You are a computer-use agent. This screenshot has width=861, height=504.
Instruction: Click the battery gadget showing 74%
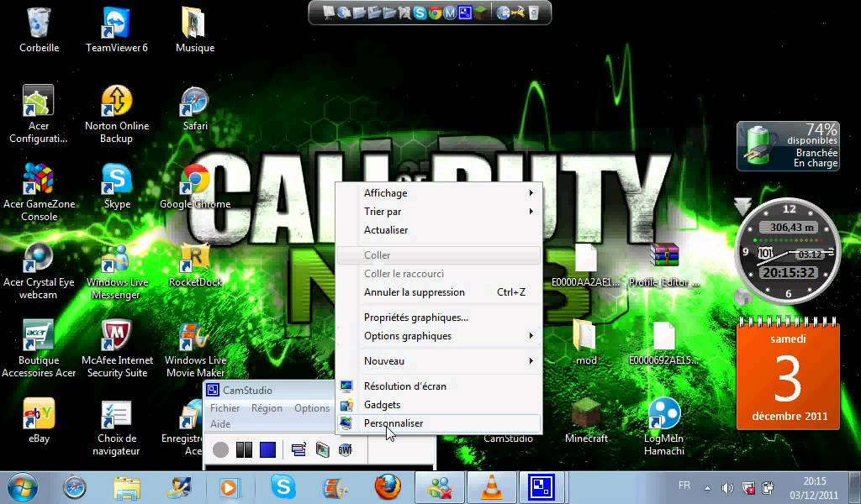[x=788, y=146]
